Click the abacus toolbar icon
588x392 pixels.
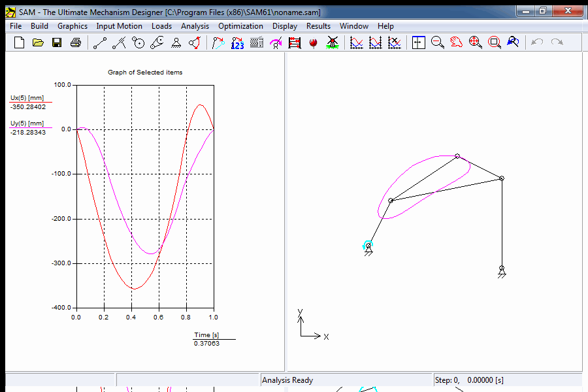295,42
